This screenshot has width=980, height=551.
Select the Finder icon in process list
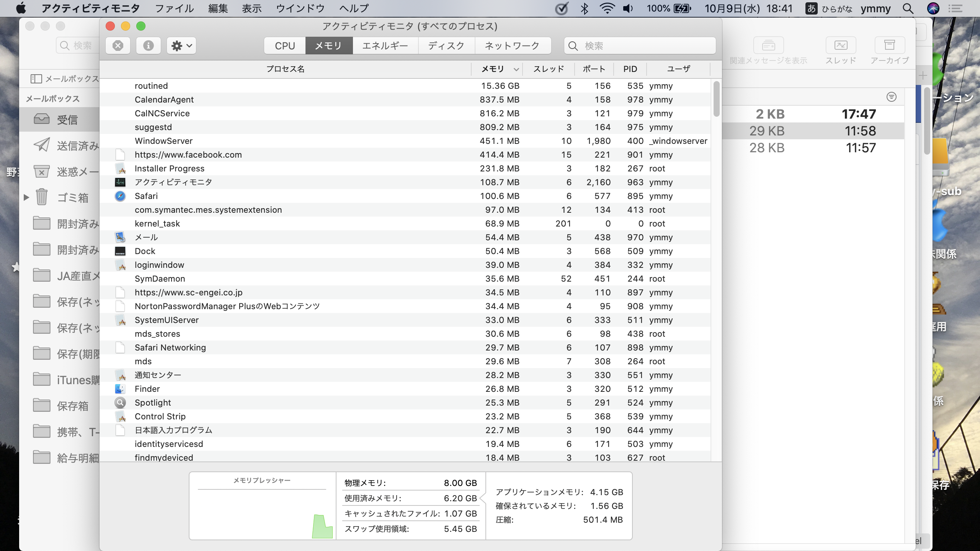(x=120, y=389)
